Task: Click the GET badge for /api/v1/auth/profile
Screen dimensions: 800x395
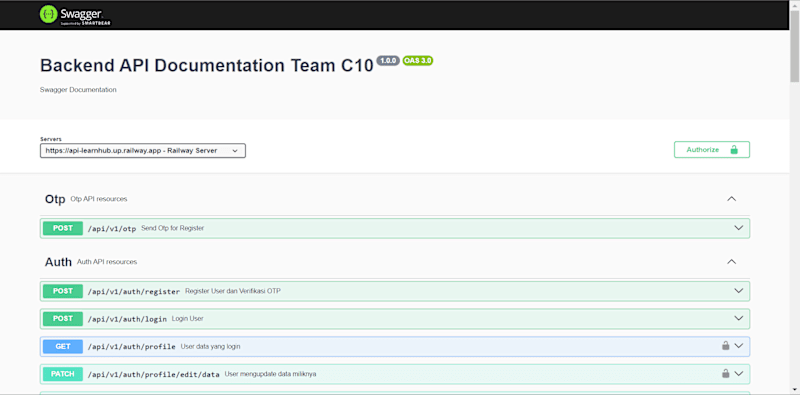Action: click(63, 347)
